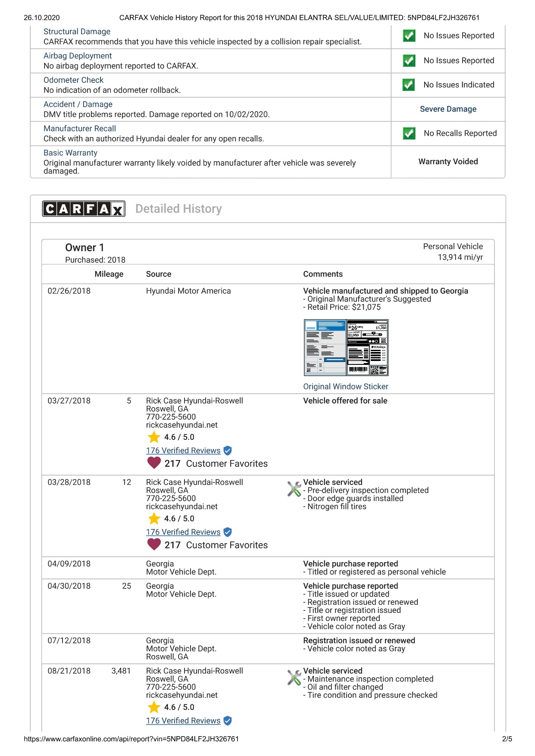Viewport: 535px width, 756px height.
Task: Open the Basic Warranty link
Action: [x=70, y=153]
